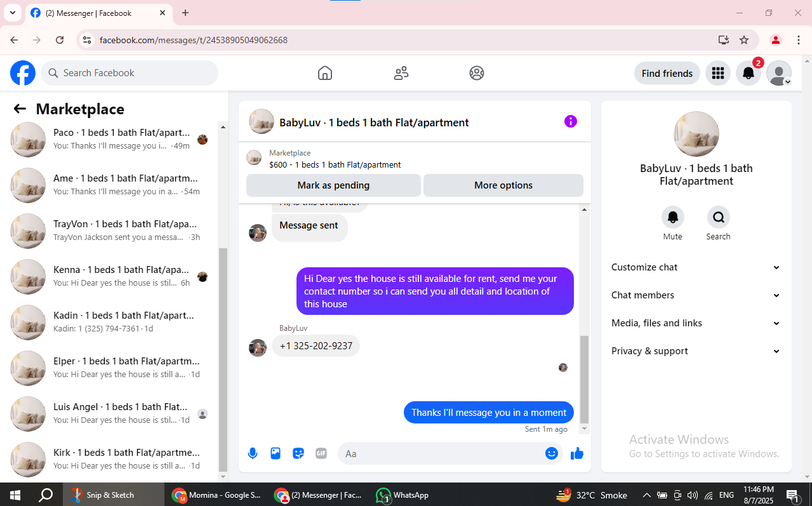Switch to Snip & Sketch in taskbar

[x=113, y=495]
